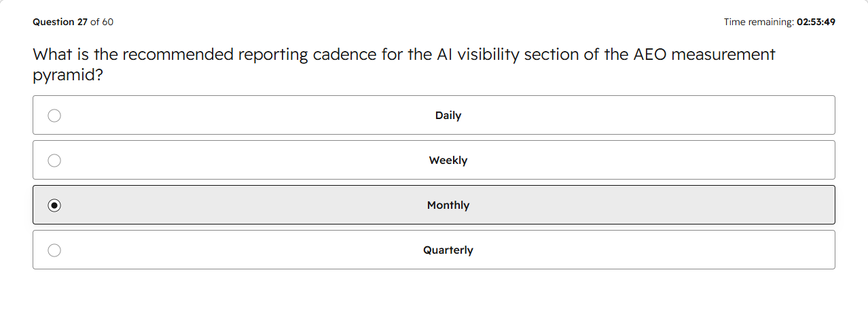This screenshot has height=317, width=868.
Task: Click the "of 60" question total
Action: click(102, 22)
